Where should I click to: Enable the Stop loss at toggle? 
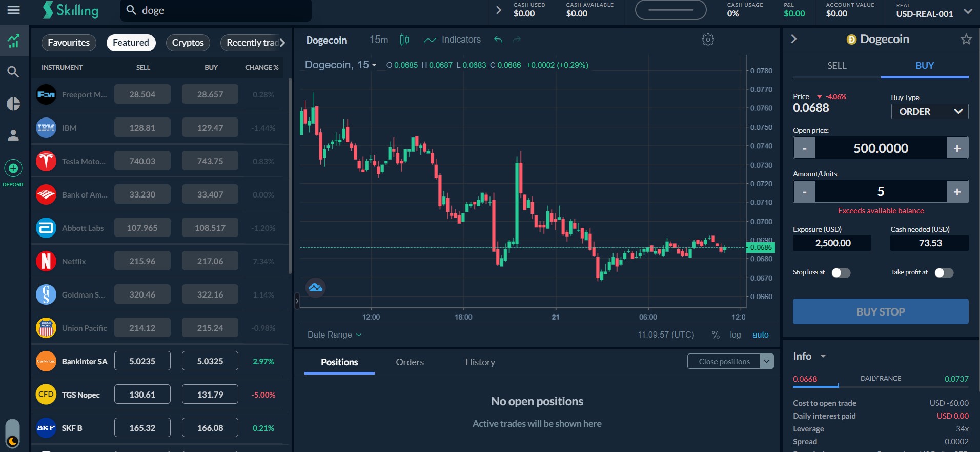(x=841, y=273)
